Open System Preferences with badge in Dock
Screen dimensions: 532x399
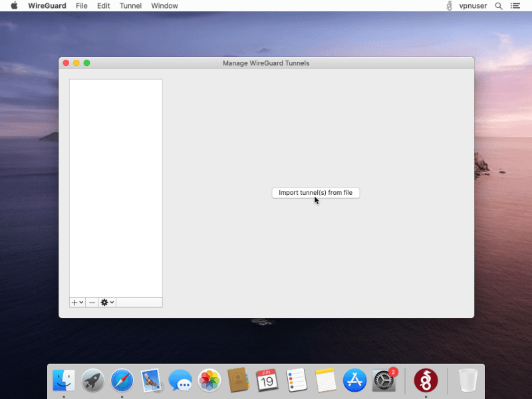tap(384, 380)
